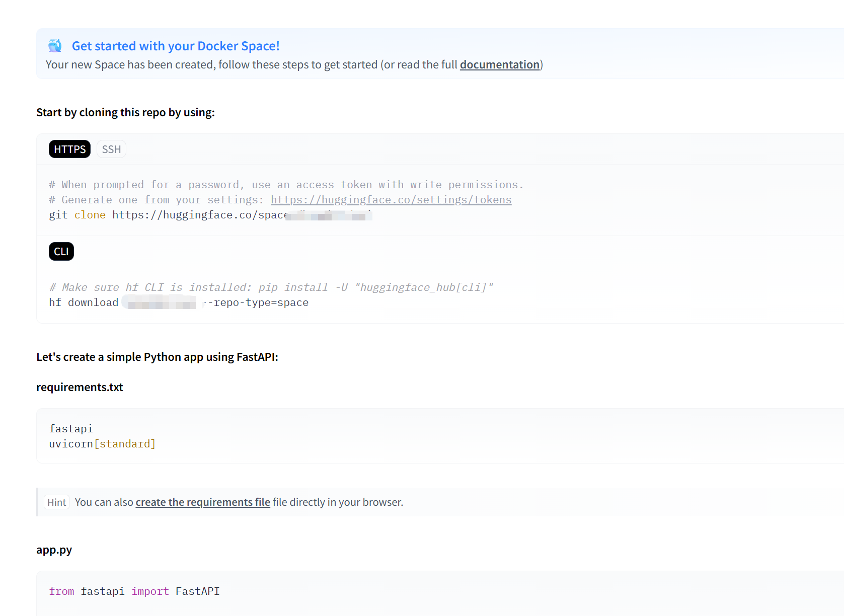844x616 pixels.
Task: Select the CLI tab
Action: (x=61, y=252)
